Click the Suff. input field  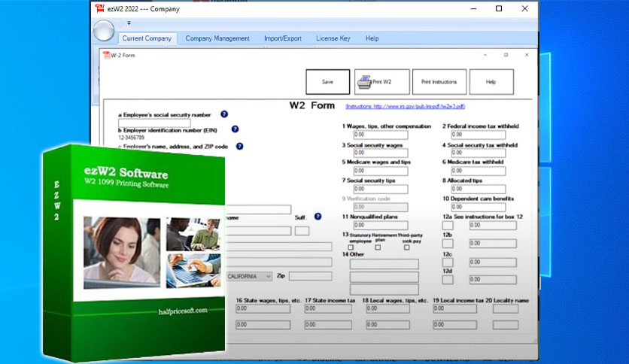coord(302,231)
